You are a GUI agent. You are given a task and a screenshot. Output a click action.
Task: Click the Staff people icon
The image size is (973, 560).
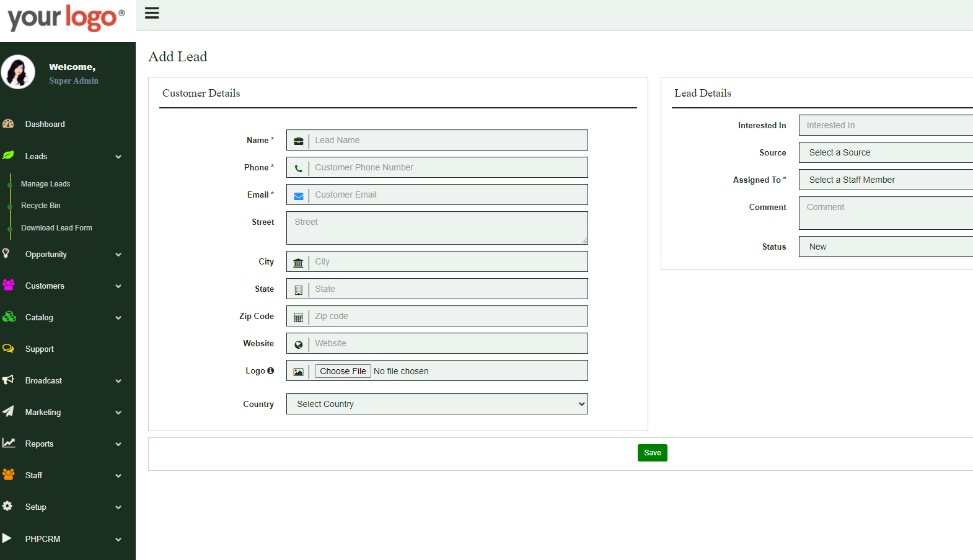pos(8,475)
